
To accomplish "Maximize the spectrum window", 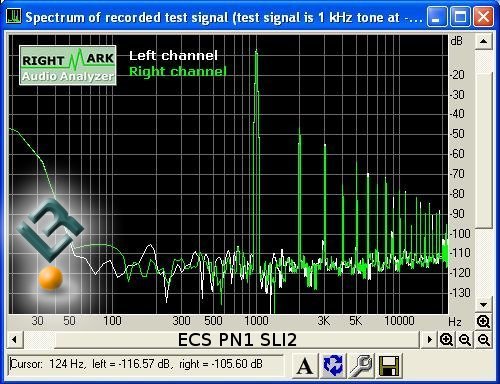I will click(x=460, y=16).
